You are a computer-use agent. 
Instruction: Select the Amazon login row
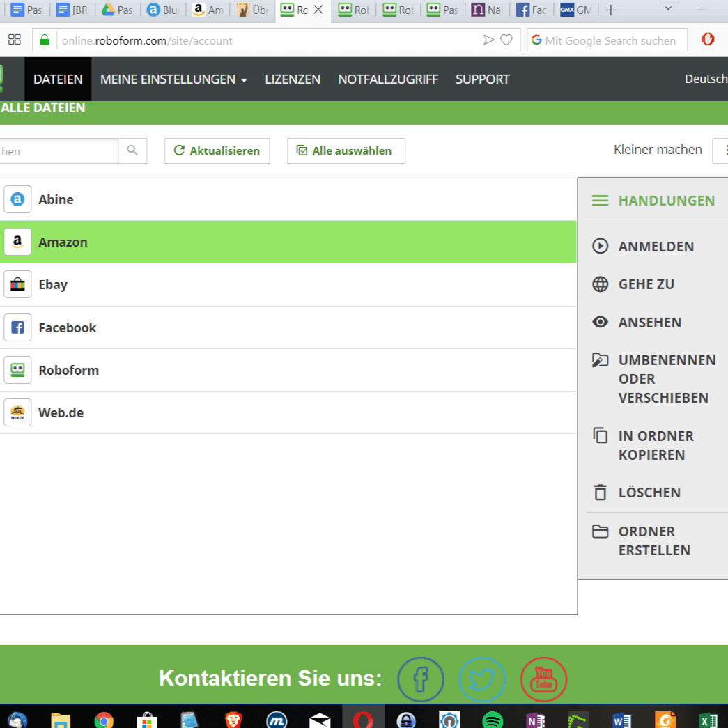(288, 242)
